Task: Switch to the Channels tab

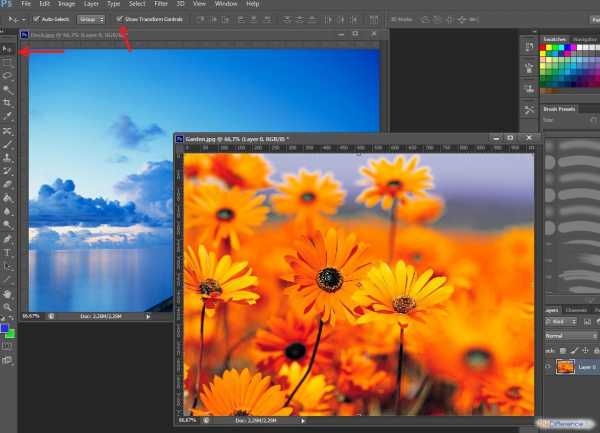Action: pyautogui.click(x=576, y=310)
